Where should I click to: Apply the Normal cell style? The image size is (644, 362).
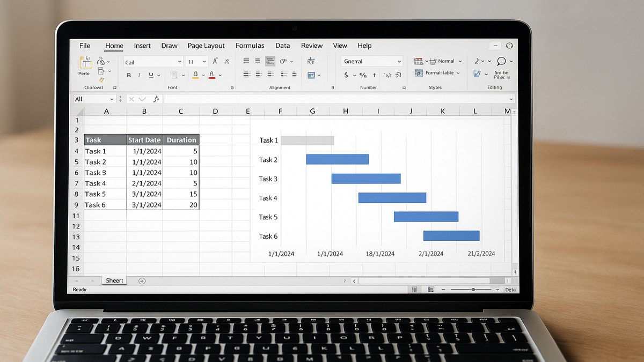(x=447, y=61)
